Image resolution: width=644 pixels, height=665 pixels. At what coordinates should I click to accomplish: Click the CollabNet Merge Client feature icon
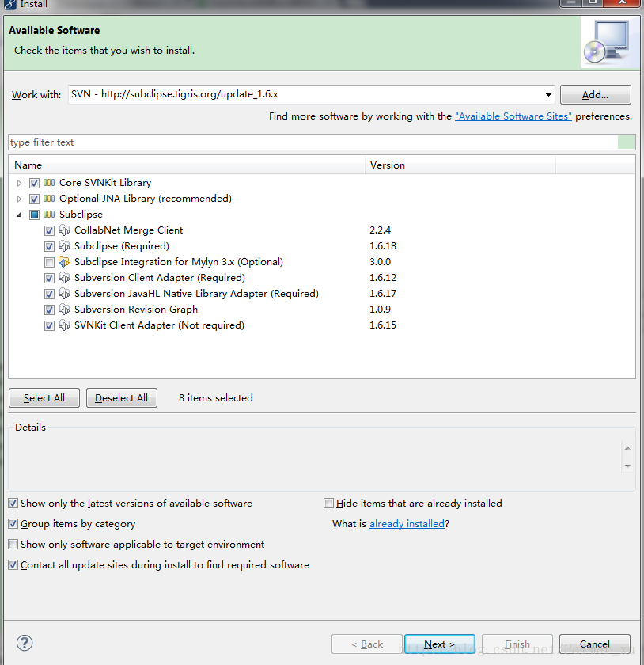pyautogui.click(x=64, y=230)
